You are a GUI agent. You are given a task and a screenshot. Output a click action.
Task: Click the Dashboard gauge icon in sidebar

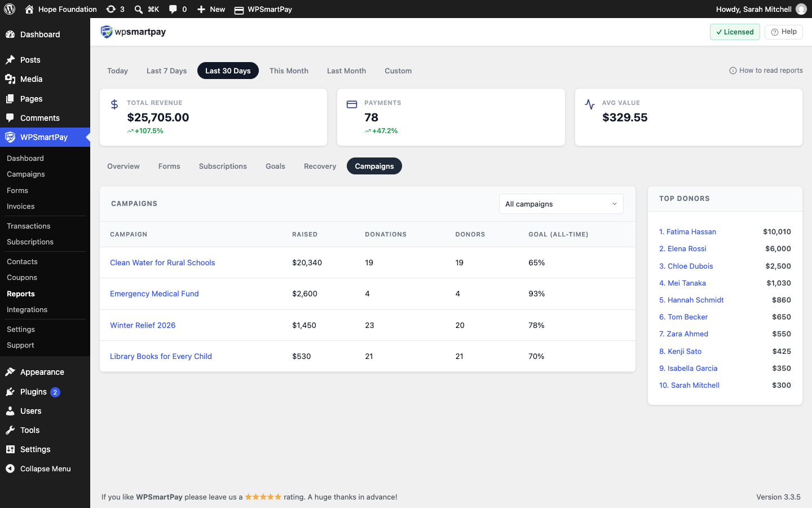click(10, 34)
